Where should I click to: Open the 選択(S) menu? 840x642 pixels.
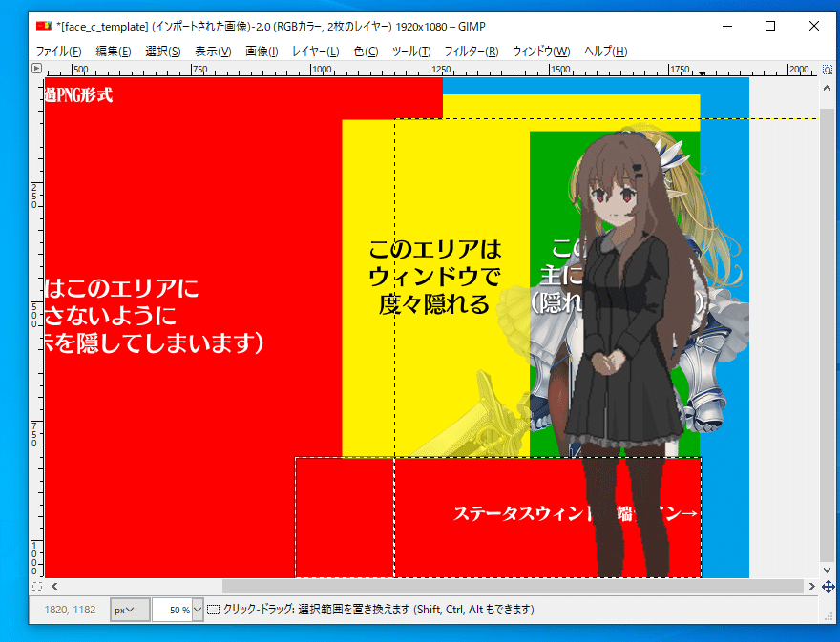[x=163, y=52]
